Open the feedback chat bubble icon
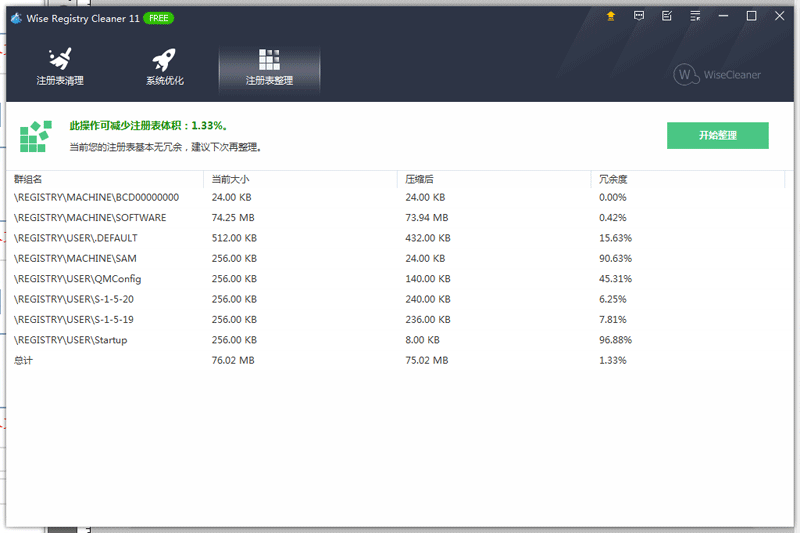This screenshot has width=800, height=533. [x=639, y=16]
